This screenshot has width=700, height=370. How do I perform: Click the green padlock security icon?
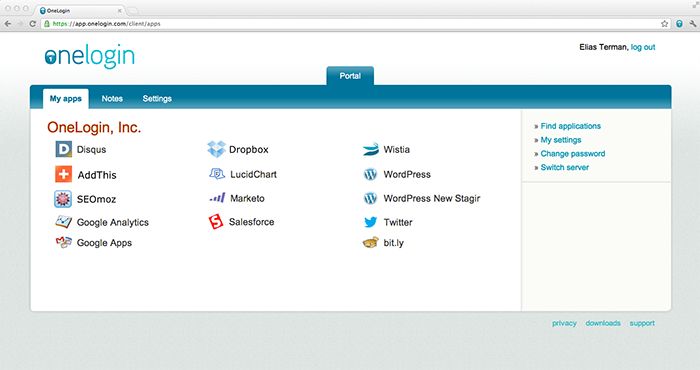pyautogui.click(x=46, y=24)
